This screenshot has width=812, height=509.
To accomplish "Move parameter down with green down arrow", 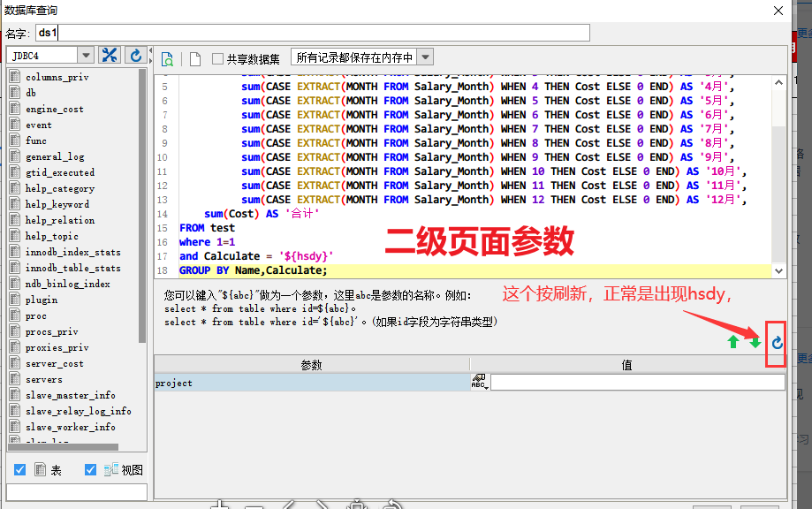I will (755, 342).
